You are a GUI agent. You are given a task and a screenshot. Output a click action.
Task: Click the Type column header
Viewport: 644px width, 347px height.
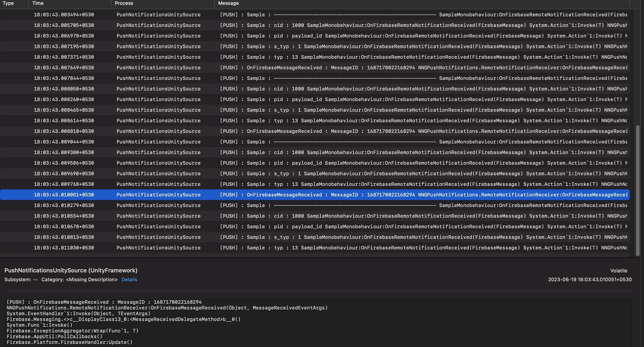[x=8, y=3]
